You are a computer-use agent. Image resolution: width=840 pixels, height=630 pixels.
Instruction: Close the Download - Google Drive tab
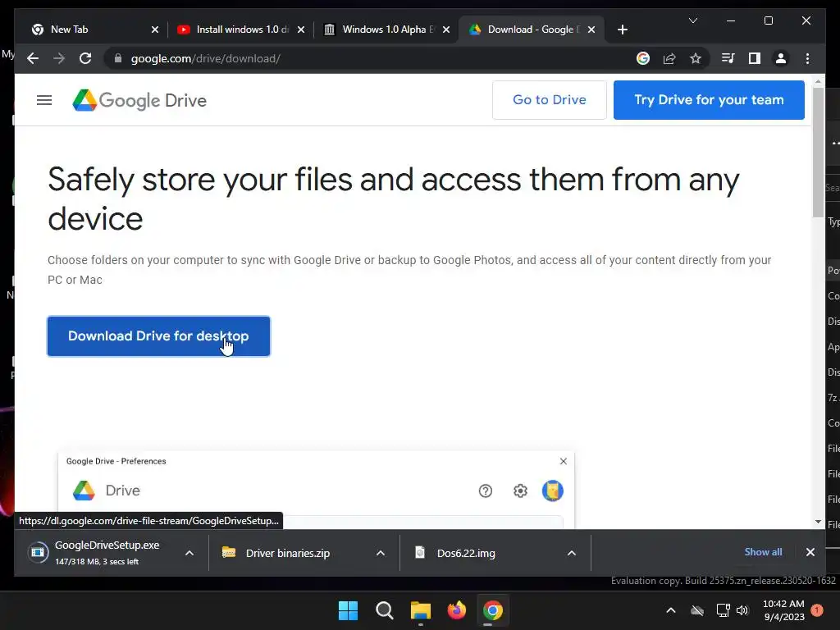tap(591, 30)
